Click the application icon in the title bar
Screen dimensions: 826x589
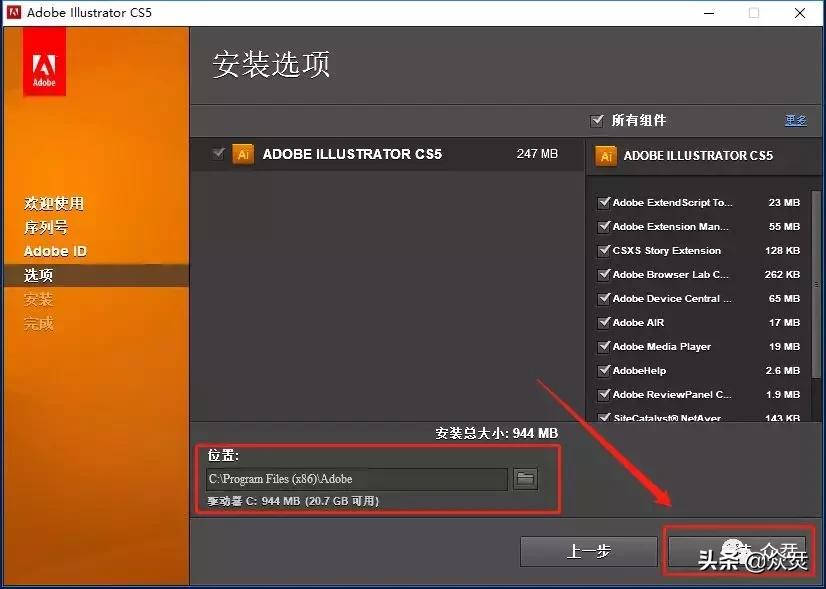click(13, 12)
